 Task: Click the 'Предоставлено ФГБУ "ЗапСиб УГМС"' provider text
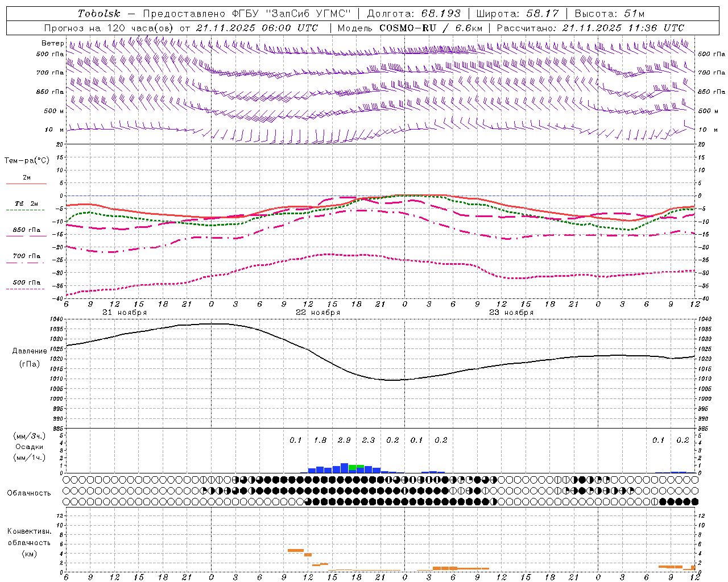(247, 13)
